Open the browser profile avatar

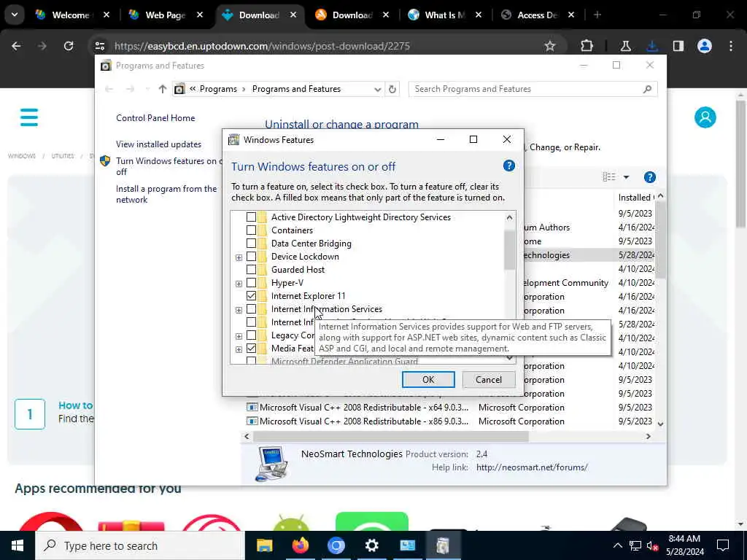[705, 46]
